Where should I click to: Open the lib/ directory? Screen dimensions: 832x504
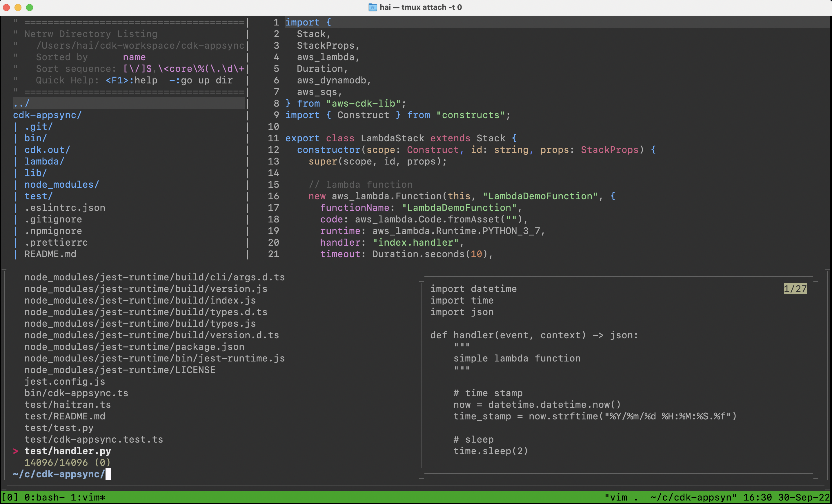(x=35, y=173)
